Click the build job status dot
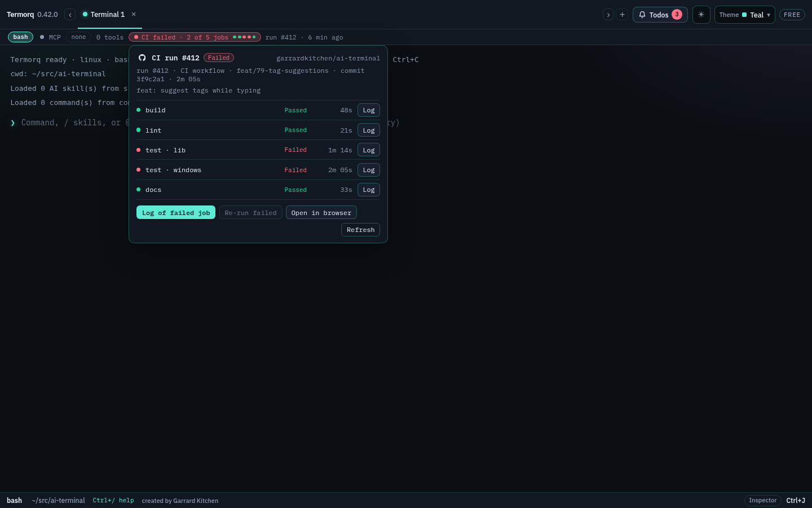 point(139,110)
